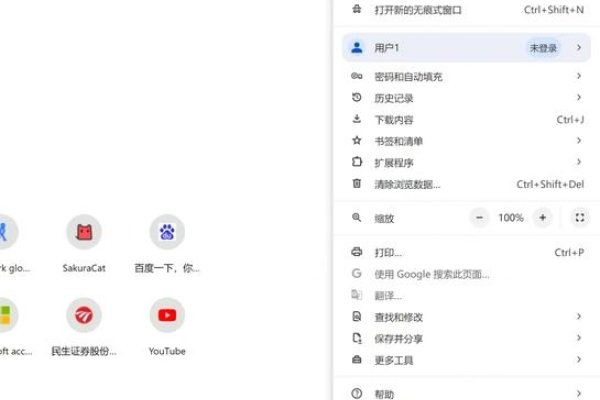600x400 pixels.
Task: Click the magnifier icon next to 缩放
Action: 357,218
